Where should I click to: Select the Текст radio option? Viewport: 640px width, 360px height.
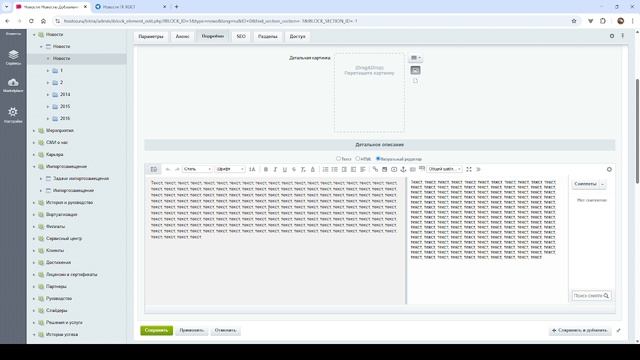point(338,158)
